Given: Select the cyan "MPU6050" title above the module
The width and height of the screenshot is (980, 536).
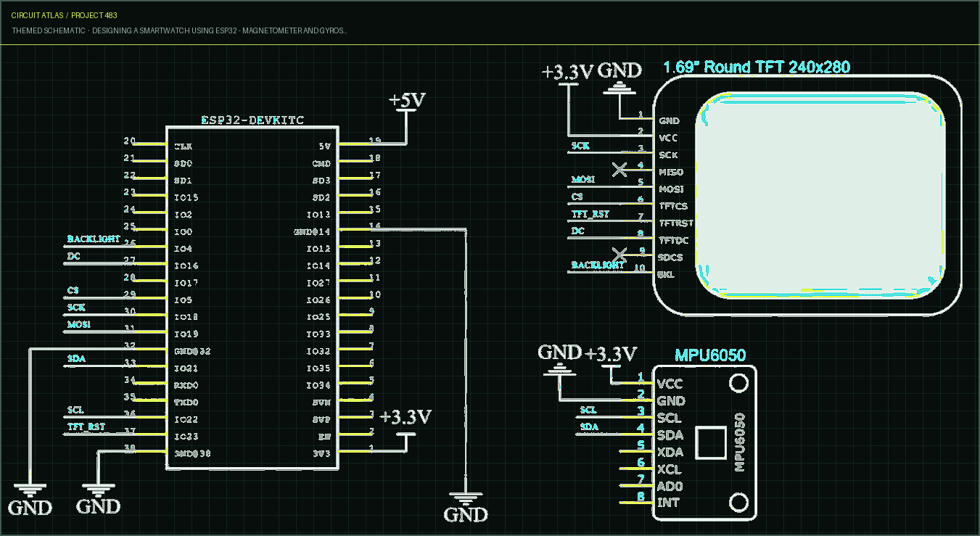Looking at the screenshot, I should pyautogui.click(x=710, y=355).
